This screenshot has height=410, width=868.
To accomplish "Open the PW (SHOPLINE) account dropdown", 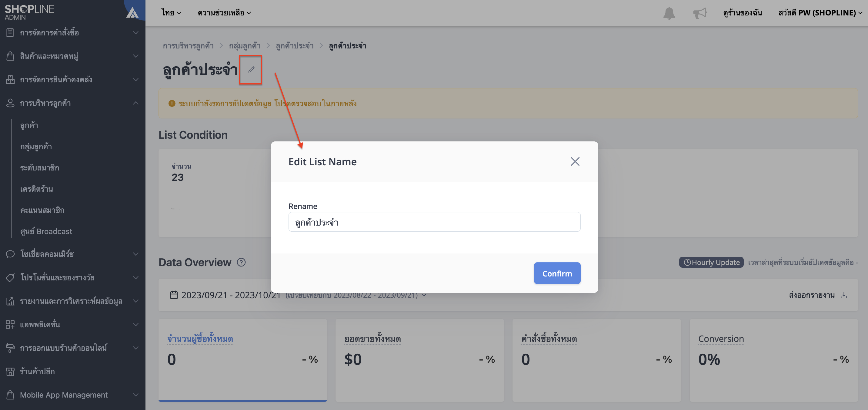I will pyautogui.click(x=820, y=13).
